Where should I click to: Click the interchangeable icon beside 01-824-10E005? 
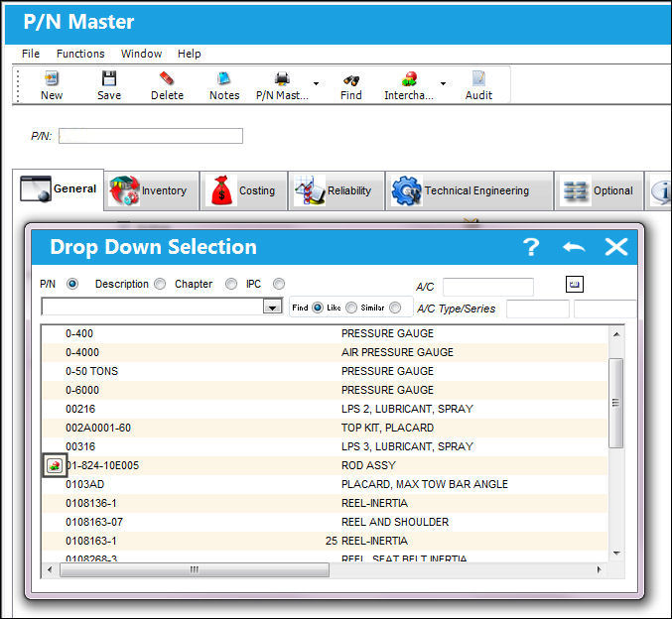point(55,465)
